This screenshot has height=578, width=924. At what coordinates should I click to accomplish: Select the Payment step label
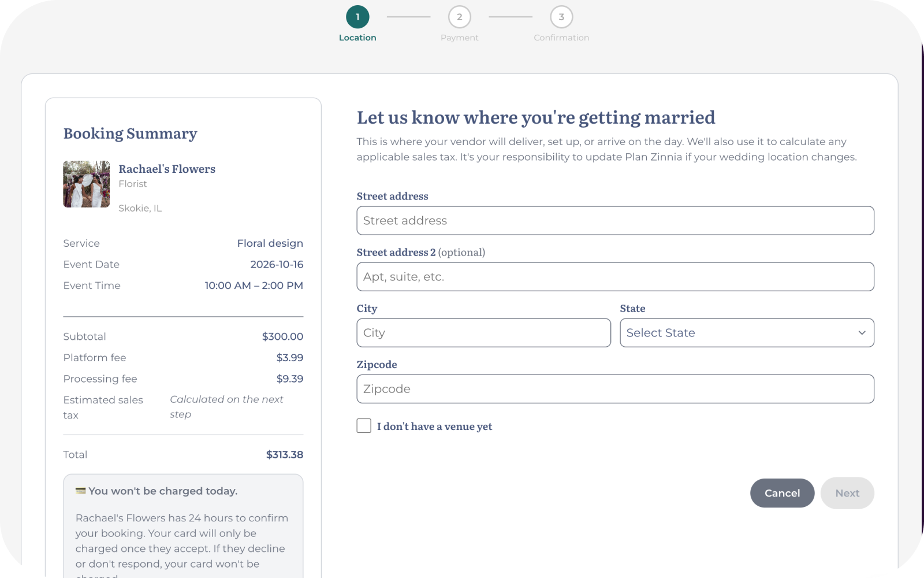(x=460, y=38)
